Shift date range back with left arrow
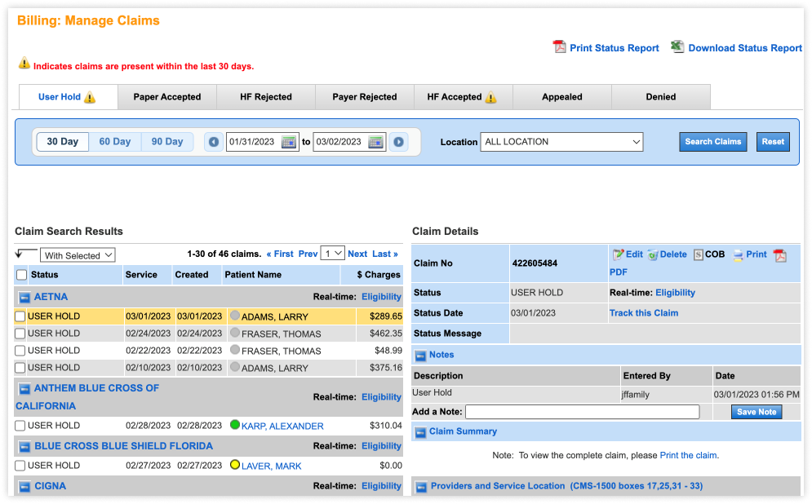 [213, 142]
